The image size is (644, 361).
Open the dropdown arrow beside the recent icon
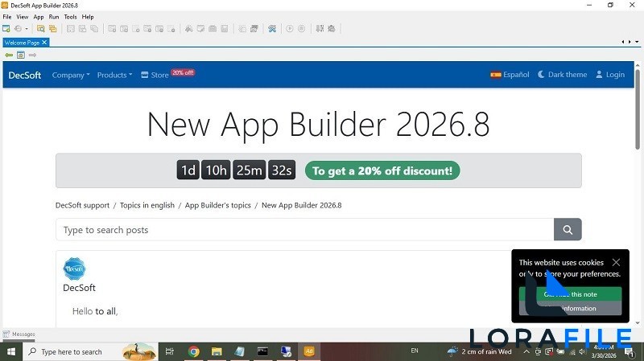pos(27,29)
